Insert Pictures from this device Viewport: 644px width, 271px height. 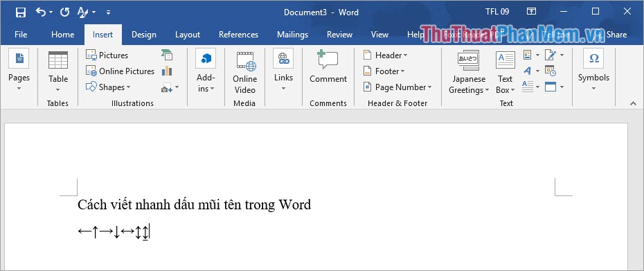107,55
